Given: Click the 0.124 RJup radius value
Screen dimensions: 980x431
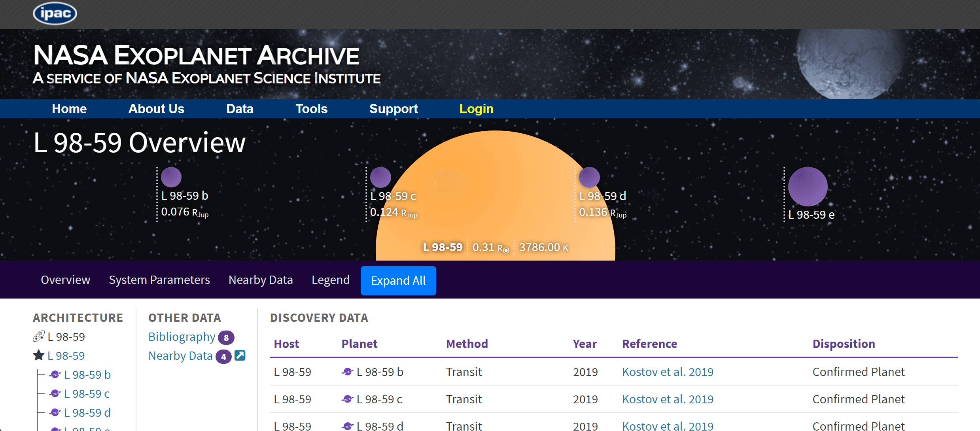Looking at the screenshot, I should pos(394,213).
